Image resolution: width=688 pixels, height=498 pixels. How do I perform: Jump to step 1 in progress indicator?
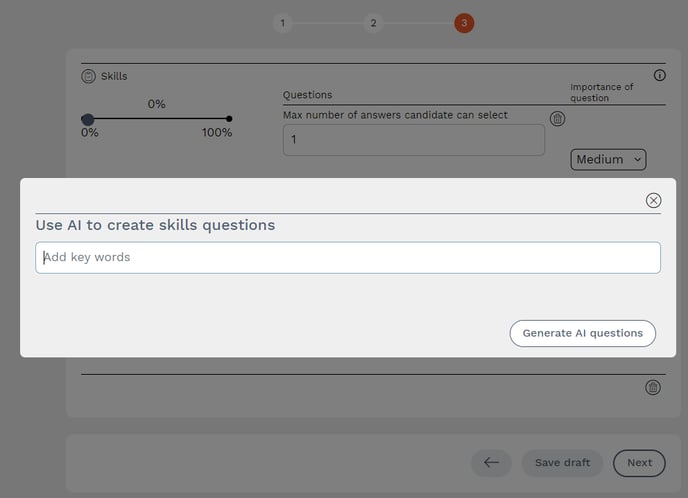(283, 23)
